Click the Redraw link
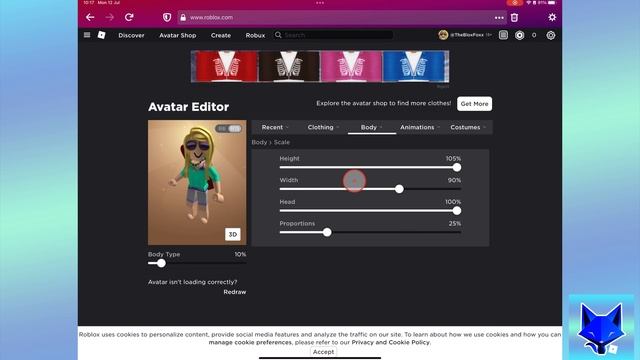Screen dimensions: 640x360 [235, 292]
